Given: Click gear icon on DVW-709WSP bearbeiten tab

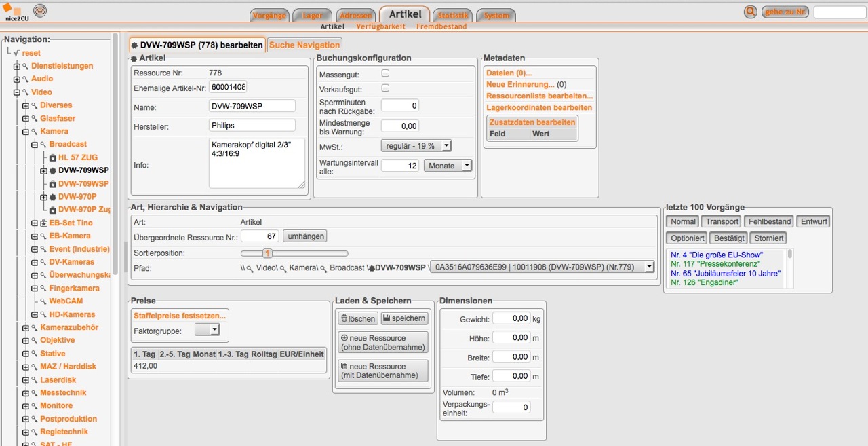Looking at the screenshot, I should click(x=134, y=45).
